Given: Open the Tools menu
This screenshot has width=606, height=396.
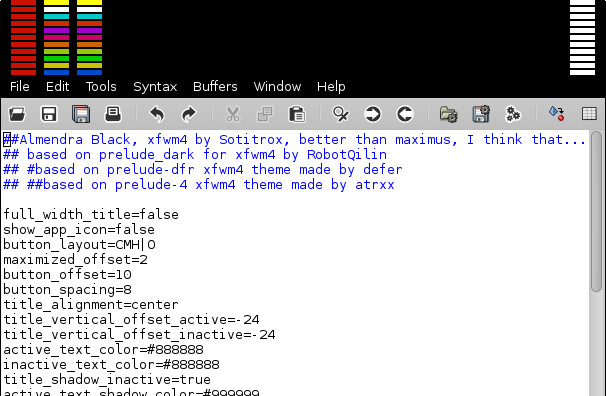Looking at the screenshot, I should tap(101, 87).
